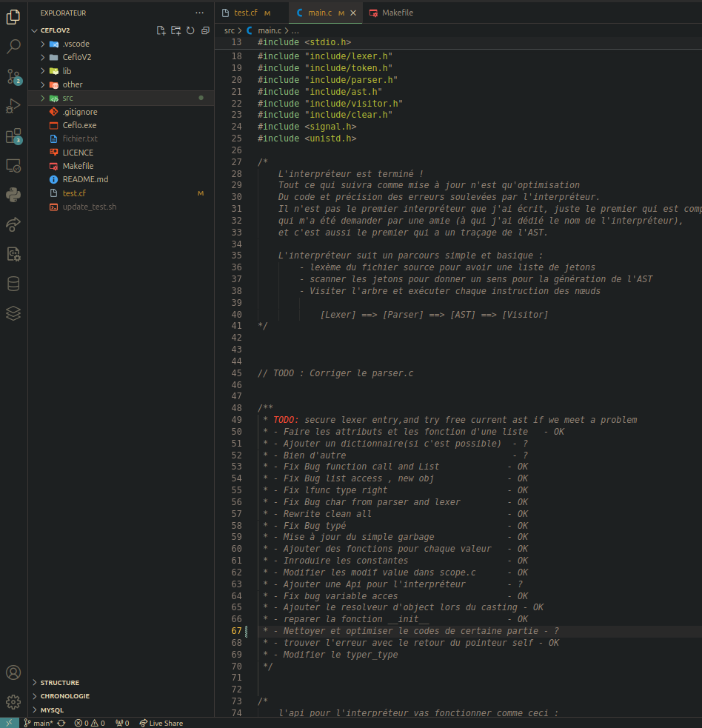Close the main.c tab
Screen dimensions: 702x728
point(353,13)
